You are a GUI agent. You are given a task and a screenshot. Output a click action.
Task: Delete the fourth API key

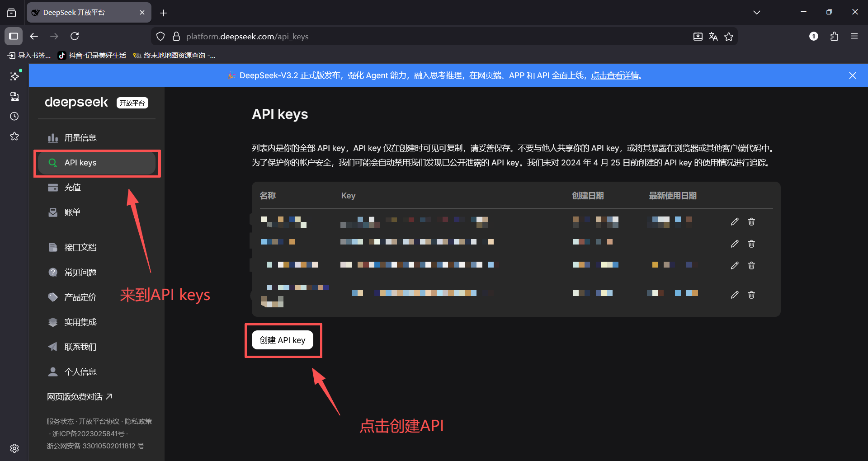click(751, 295)
